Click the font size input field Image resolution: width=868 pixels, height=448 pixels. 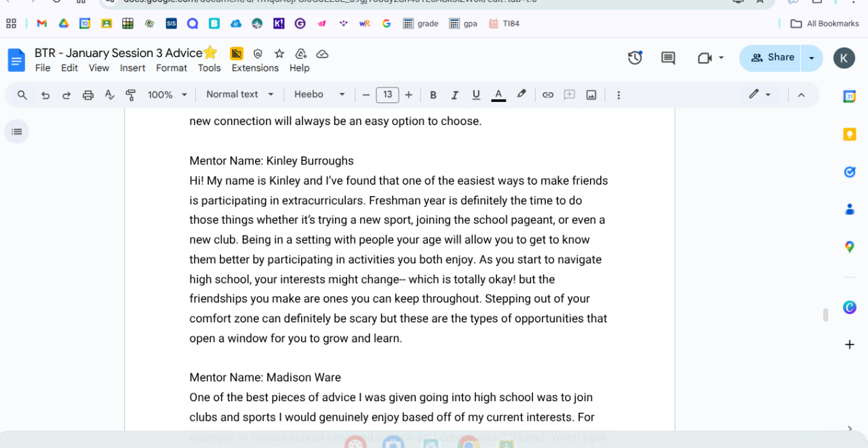click(x=387, y=95)
